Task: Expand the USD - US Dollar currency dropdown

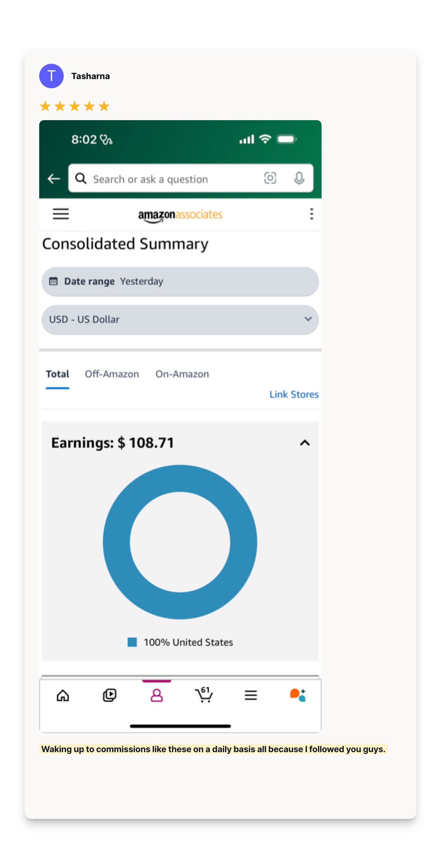Action: pyautogui.click(x=180, y=319)
